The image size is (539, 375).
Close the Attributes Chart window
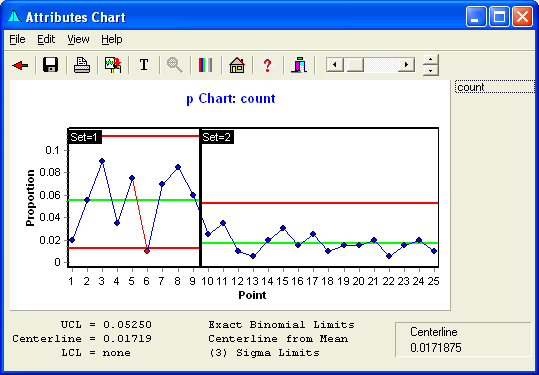pos(522,16)
